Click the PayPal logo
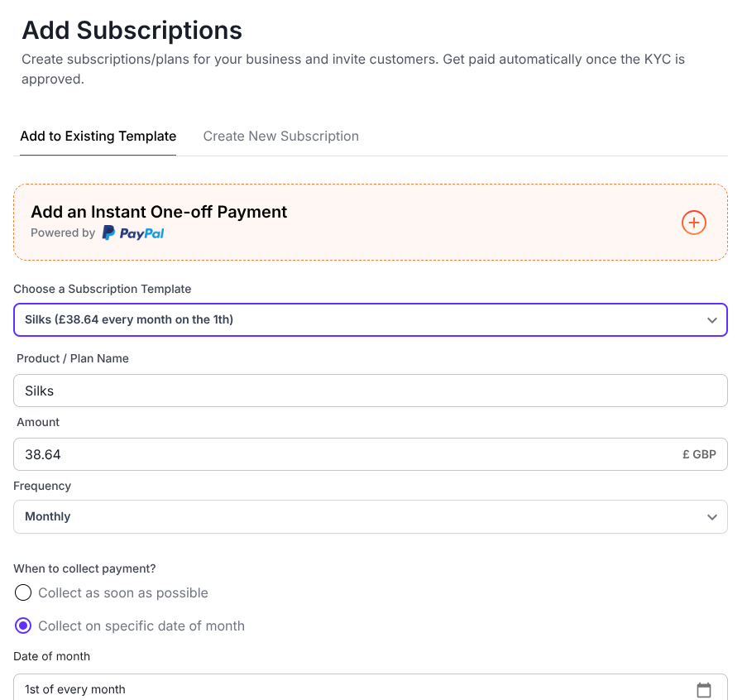 [x=133, y=233]
